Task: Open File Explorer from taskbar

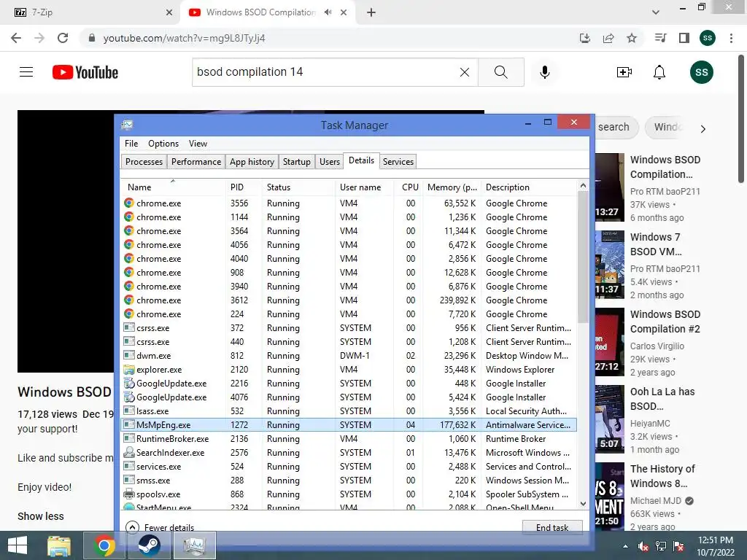Action: coord(59,545)
